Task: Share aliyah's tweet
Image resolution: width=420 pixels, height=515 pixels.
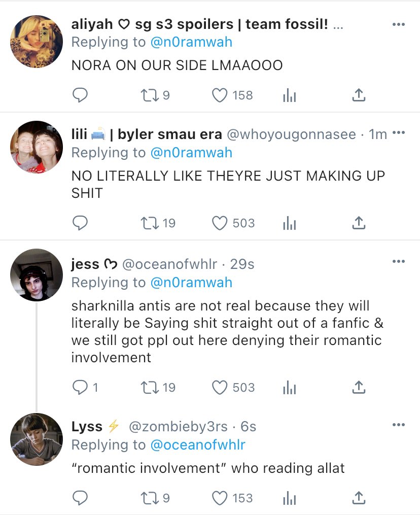Action: tap(359, 95)
